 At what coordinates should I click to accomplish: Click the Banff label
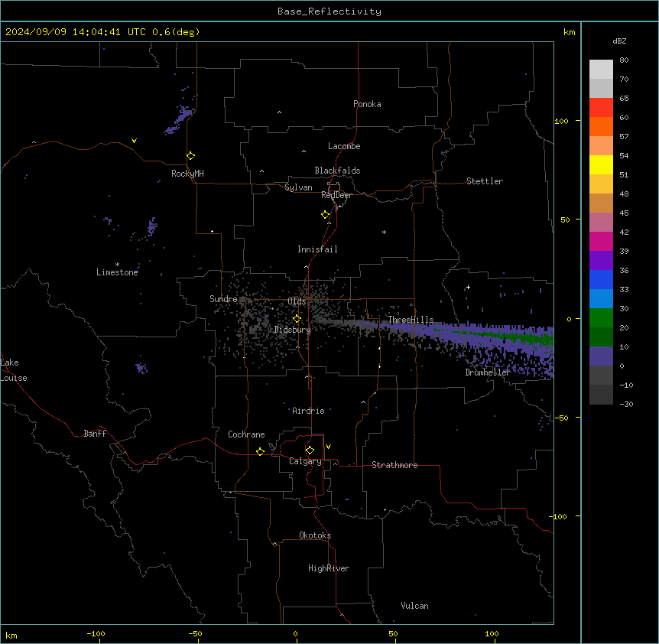(x=95, y=434)
